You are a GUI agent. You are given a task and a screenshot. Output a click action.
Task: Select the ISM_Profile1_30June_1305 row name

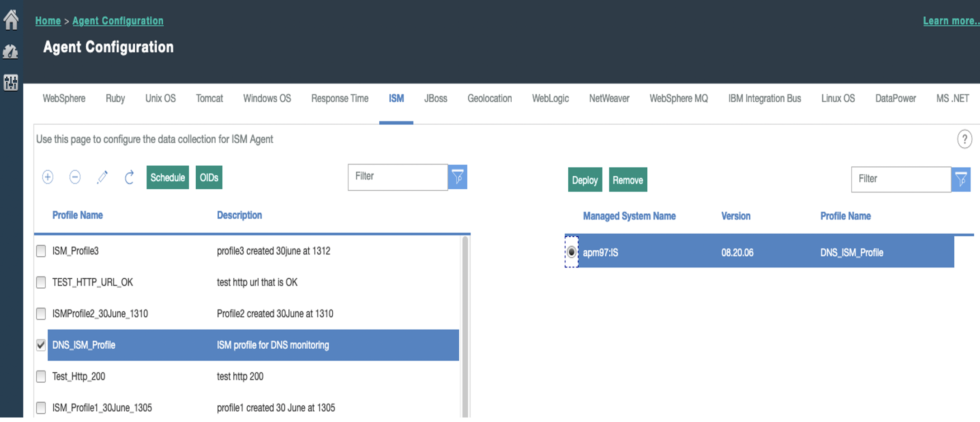click(102, 408)
